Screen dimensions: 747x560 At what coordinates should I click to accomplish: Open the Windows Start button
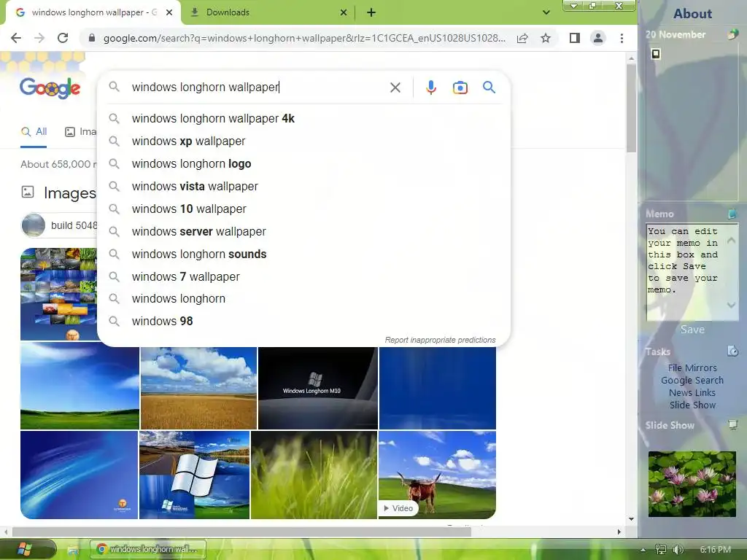click(x=25, y=549)
